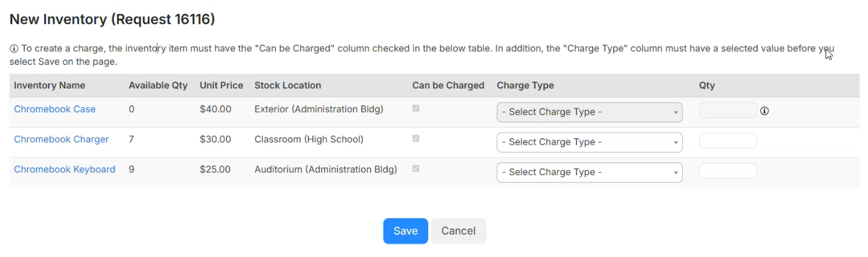Open Charge Type dropdown for Chromebook Case

tap(589, 112)
